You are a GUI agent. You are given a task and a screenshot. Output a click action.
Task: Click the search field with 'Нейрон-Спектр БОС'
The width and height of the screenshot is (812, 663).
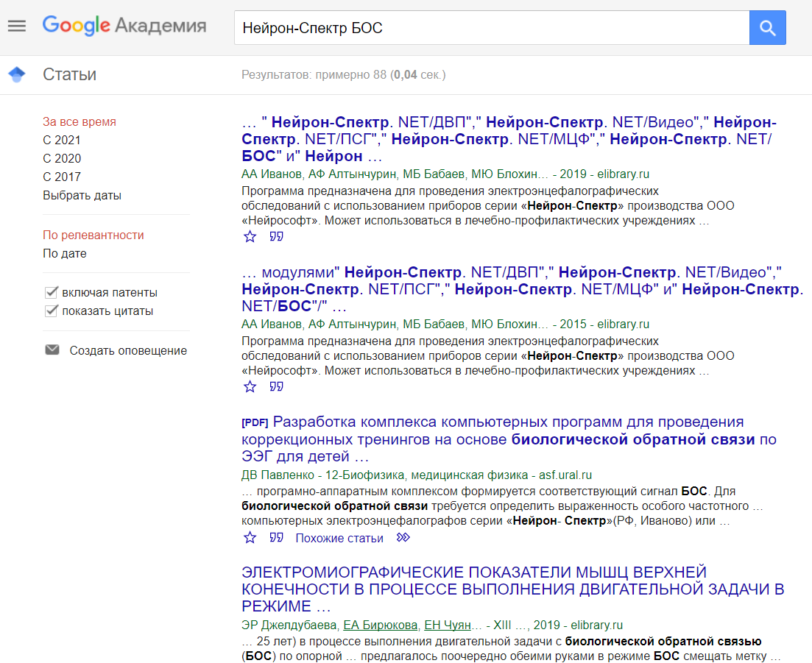tap(492, 27)
